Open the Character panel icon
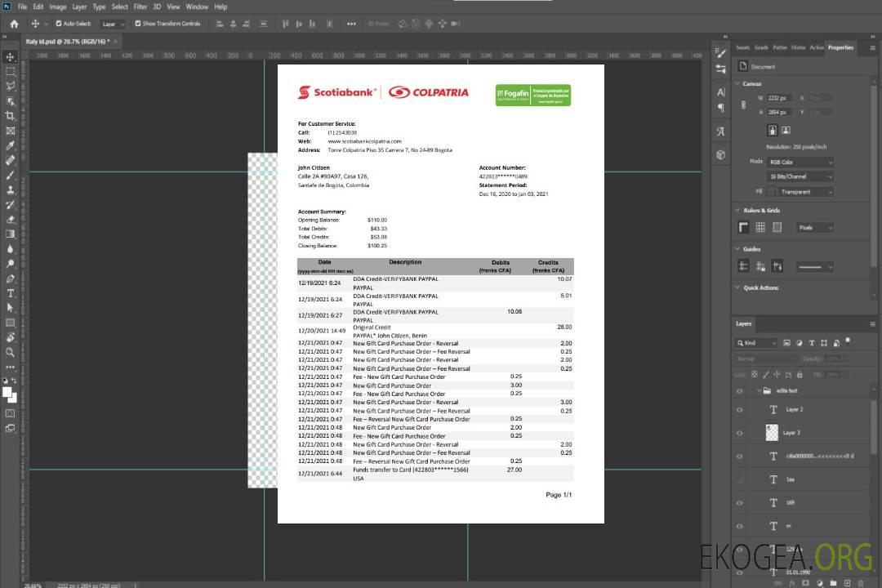 point(721,91)
